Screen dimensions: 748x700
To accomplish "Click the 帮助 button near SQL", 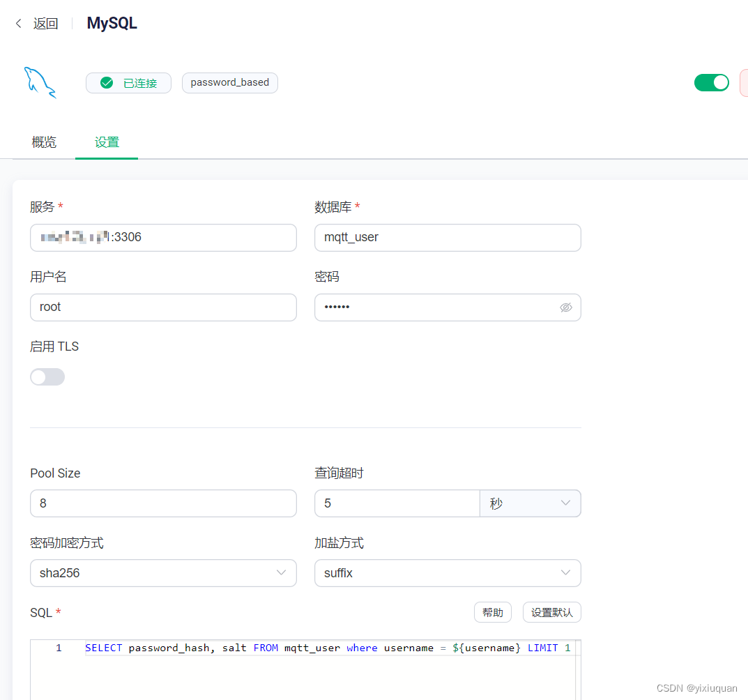I will tap(493, 612).
